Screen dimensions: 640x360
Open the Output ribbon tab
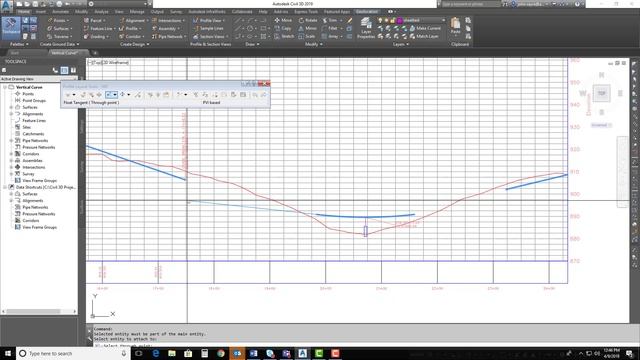coord(157,12)
